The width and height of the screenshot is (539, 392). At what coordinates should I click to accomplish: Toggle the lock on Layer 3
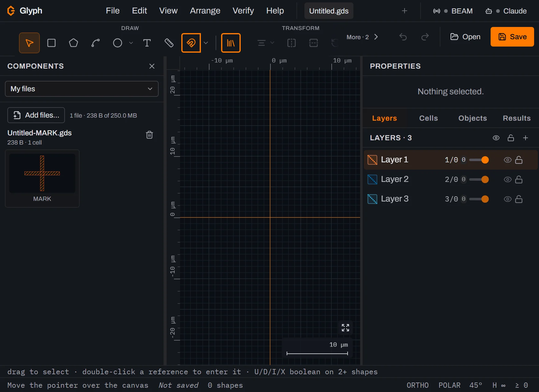point(519,199)
